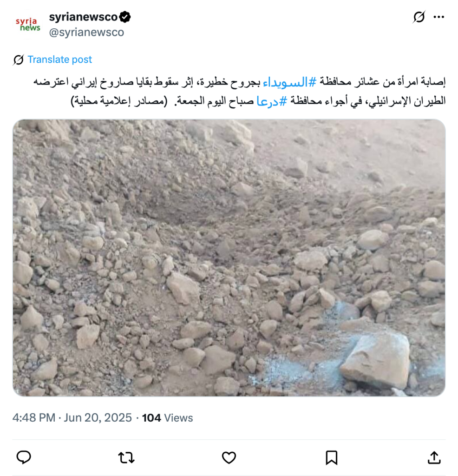Click the reply speech bubble icon
This screenshot has width=458, height=476.
tap(24, 457)
